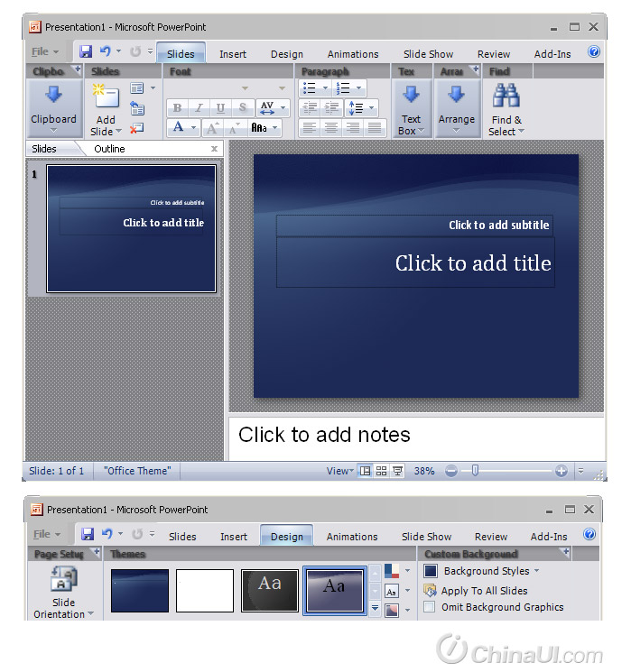Toggle Align Right paragraph
This screenshot has width=631, height=672.
click(353, 128)
